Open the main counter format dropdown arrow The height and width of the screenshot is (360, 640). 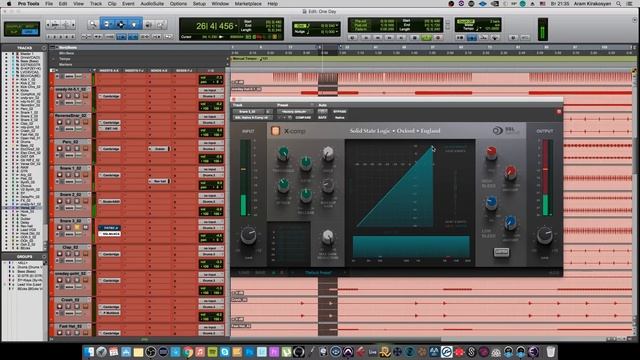click(x=236, y=26)
